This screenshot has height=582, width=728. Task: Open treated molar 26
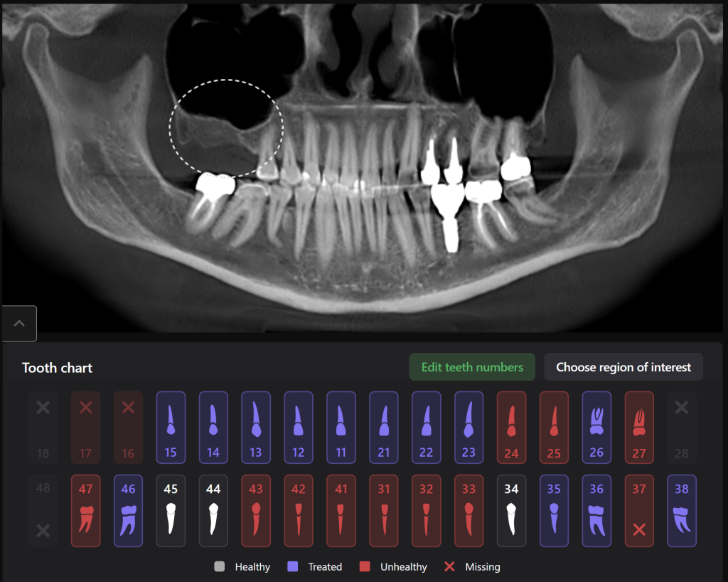pos(596,427)
